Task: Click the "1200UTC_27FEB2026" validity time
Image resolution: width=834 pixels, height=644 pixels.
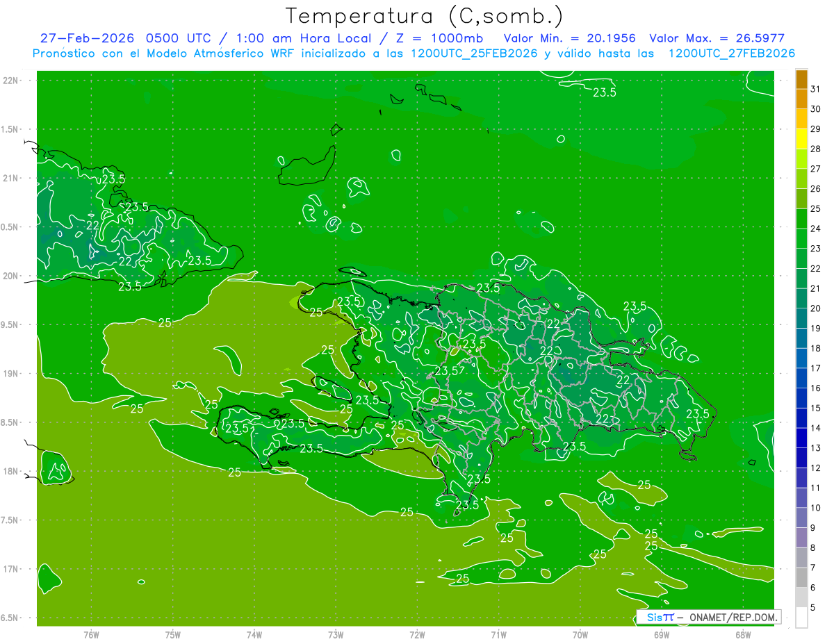Action: pyautogui.click(x=731, y=53)
